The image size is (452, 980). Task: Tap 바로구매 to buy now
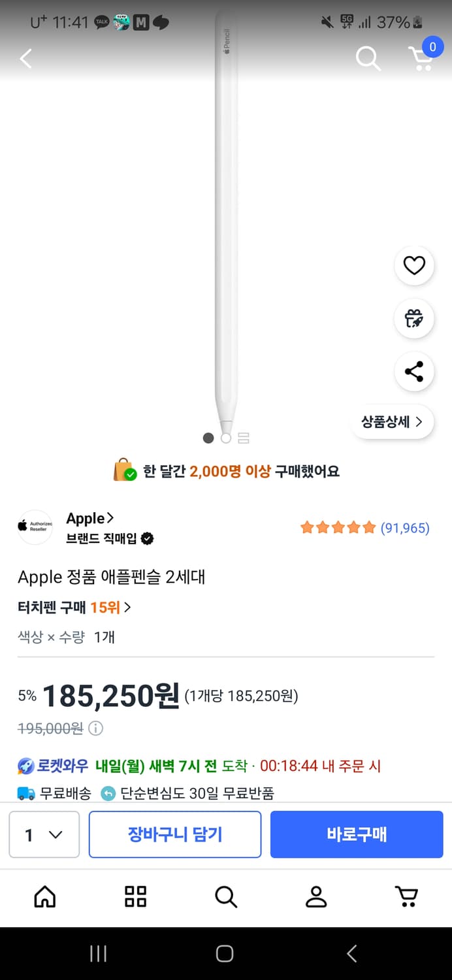pyautogui.click(x=357, y=834)
